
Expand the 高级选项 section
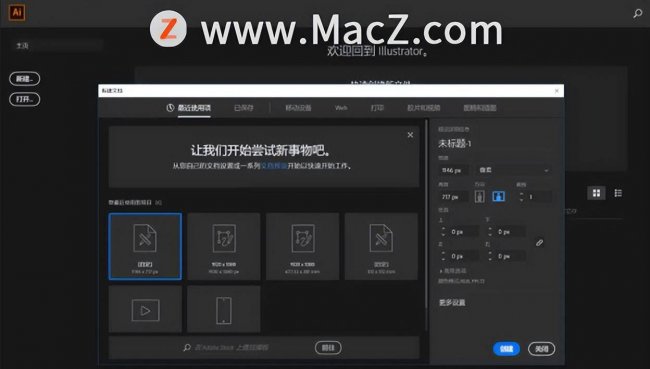[x=453, y=271]
